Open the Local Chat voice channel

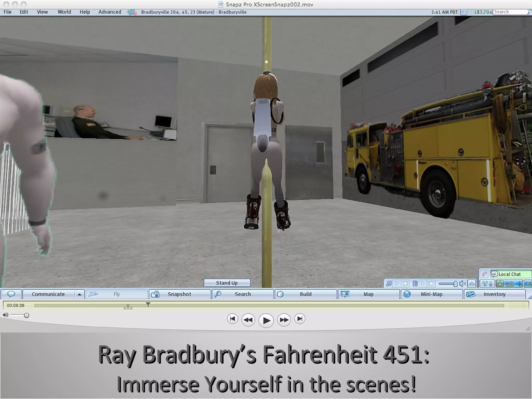click(x=510, y=274)
